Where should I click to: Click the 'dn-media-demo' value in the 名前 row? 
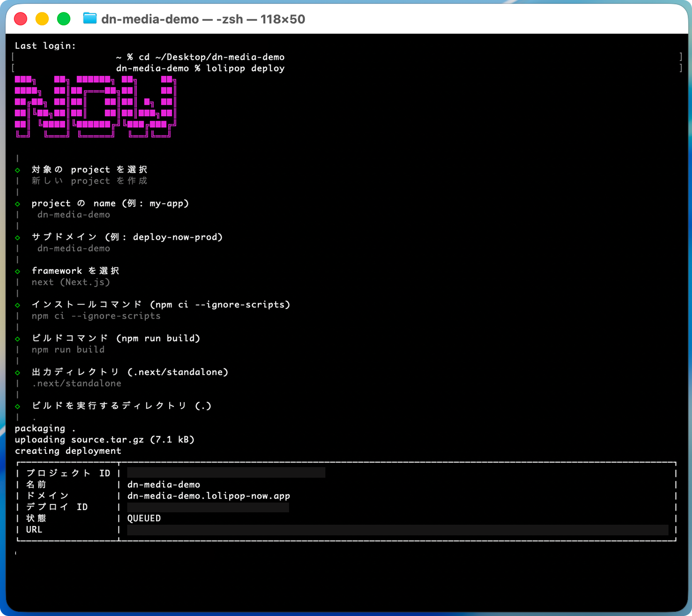[164, 484]
